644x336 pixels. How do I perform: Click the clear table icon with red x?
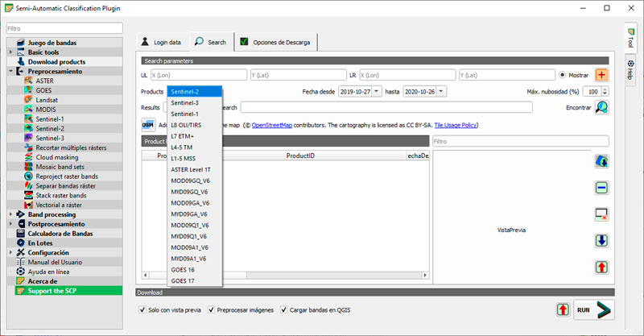(601, 214)
